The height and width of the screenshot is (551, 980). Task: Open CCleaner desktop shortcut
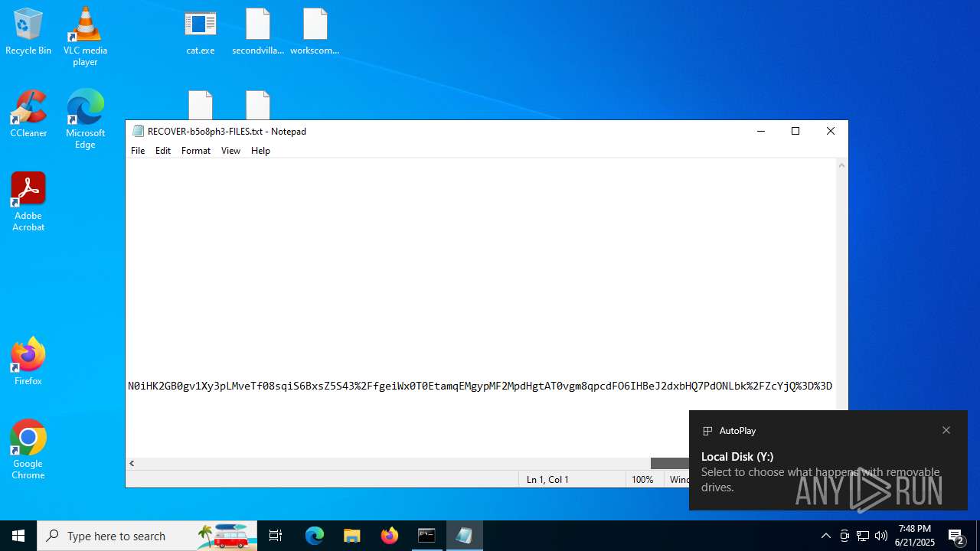28,114
